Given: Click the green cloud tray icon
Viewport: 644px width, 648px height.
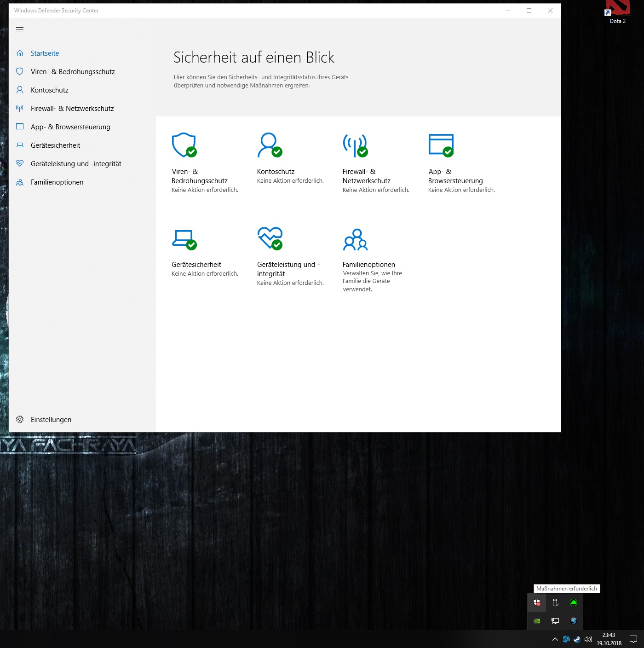Looking at the screenshot, I should 574,602.
